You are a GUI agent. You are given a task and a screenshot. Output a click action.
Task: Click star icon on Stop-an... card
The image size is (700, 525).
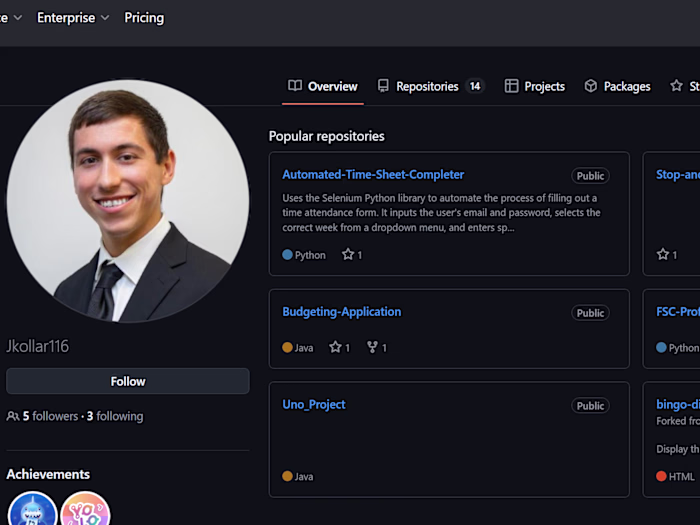(662, 254)
